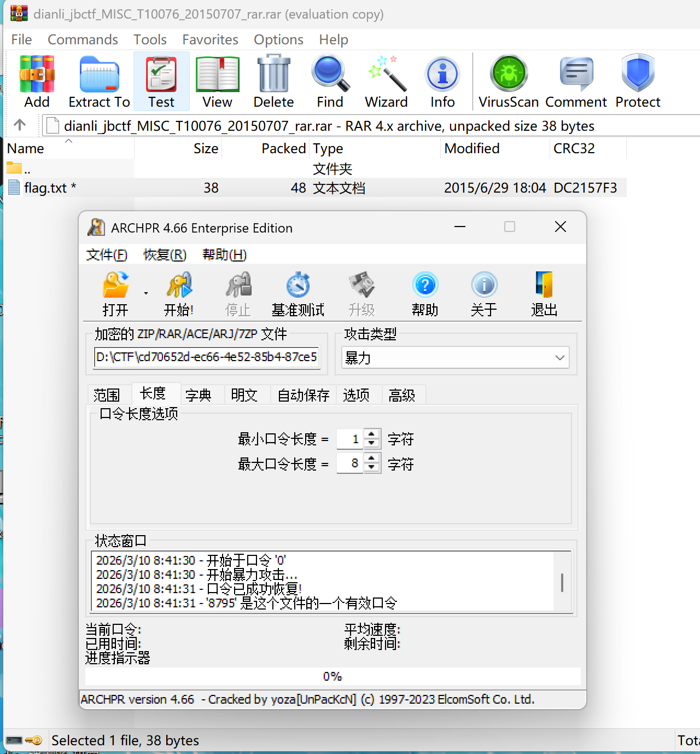Click the VirusScan bug icon
The width and height of the screenshot is (700, 754).
[x=508, y=74]
